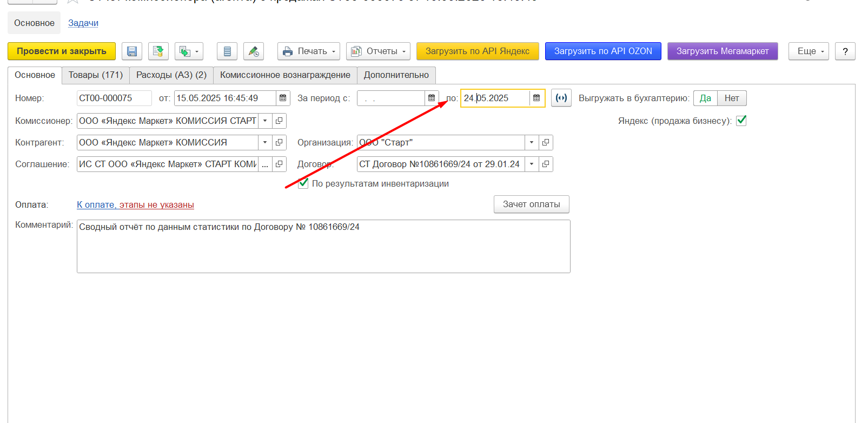Open the Печать dropdown menu
The height and width of the screenshot is (423, 868).
pyautogui.click(x=309, y=51)
